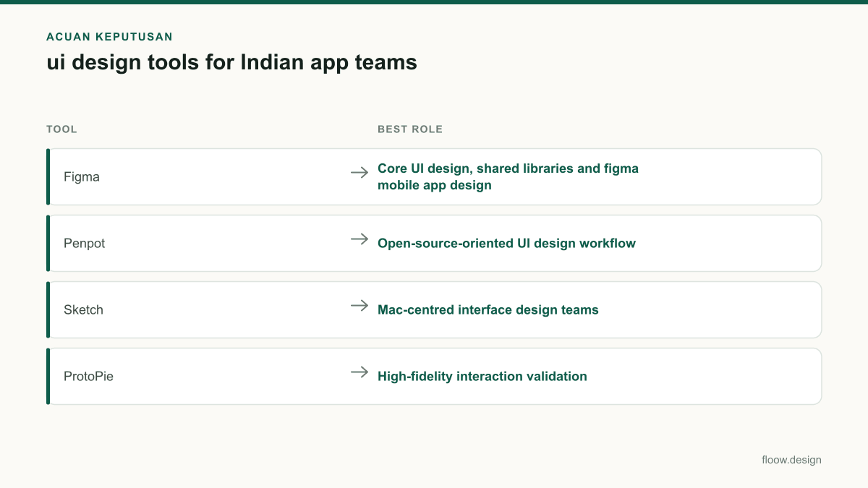The image size is (868, 488).
Task: Click the 'ui design tools for Indian app teams' title
Action: tap(231, 62)
